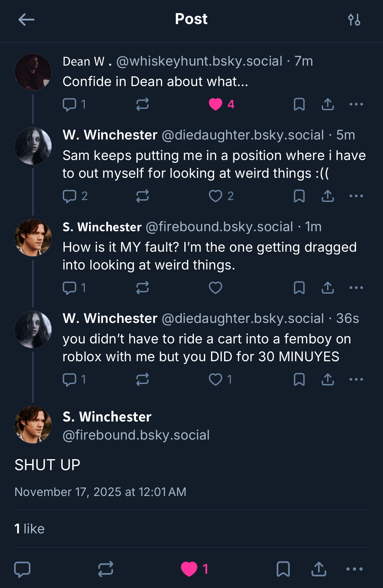
Task: Open thread settings filter icon
Action: click(354, 20)
